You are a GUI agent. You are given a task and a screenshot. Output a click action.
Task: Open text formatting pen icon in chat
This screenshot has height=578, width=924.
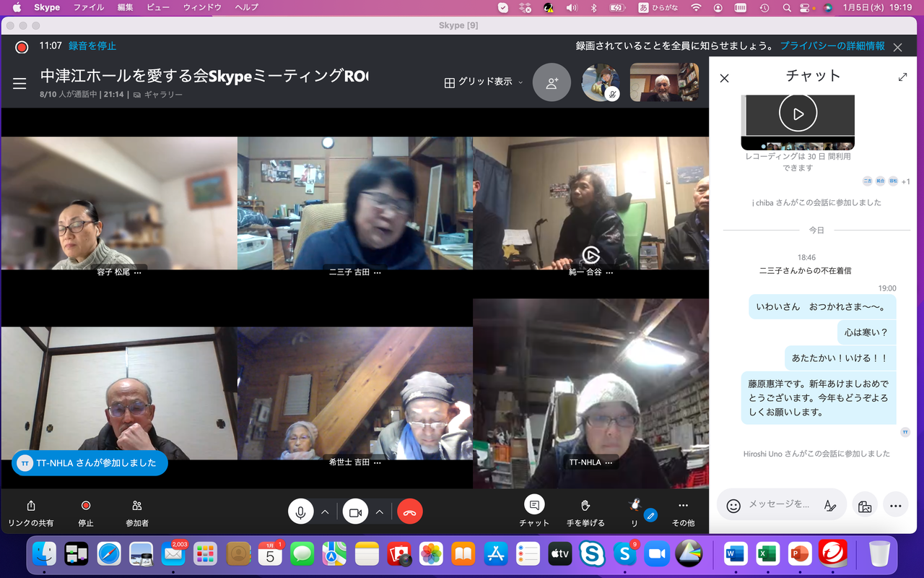coord(830,506)
